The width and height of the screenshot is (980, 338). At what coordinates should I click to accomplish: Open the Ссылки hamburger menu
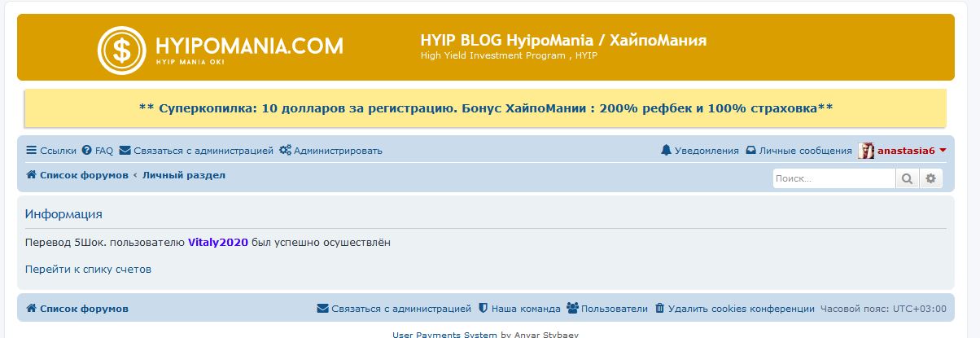point(51,151)
